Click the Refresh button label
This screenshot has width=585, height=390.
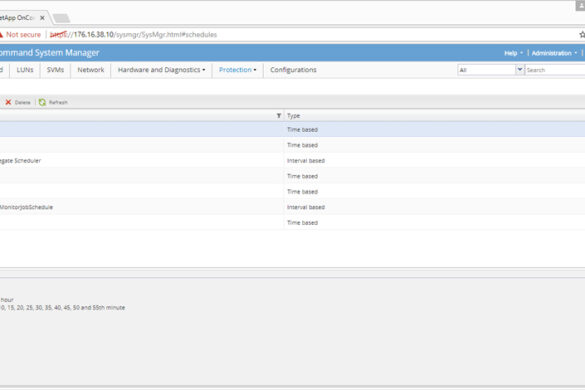58,102
